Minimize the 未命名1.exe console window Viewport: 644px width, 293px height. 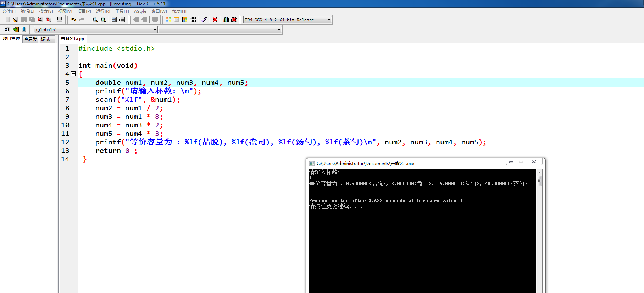click(511, 162)
